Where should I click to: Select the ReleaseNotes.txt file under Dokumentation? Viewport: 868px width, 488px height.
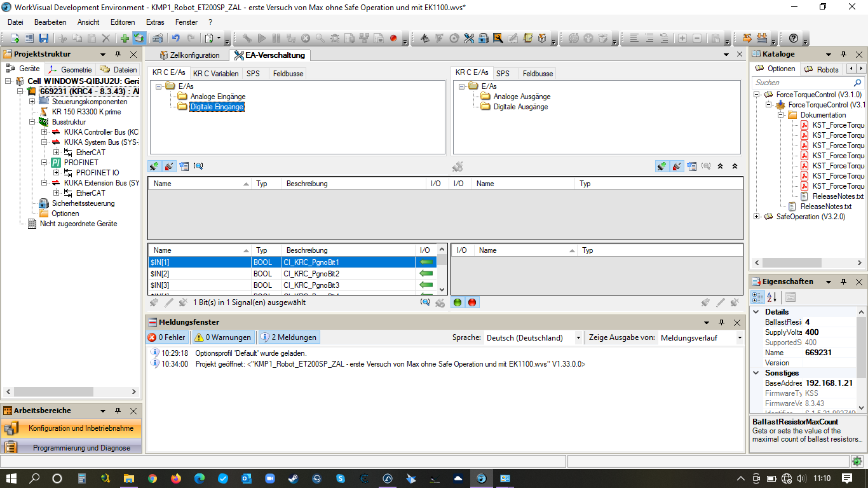(x=838, y=196)
